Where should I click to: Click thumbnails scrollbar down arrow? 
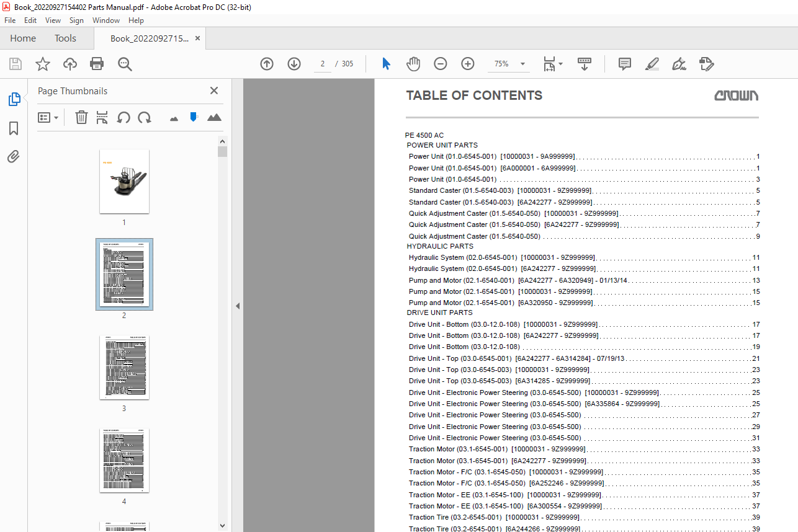[x=223, y=526]
